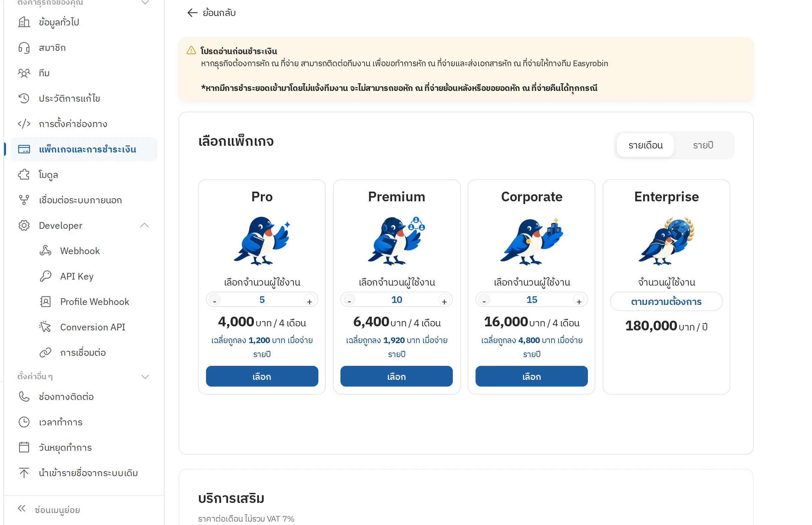
Task: Open แพ็กเกจและการชำระเงิน menu item
Action: tap(84, 149)
